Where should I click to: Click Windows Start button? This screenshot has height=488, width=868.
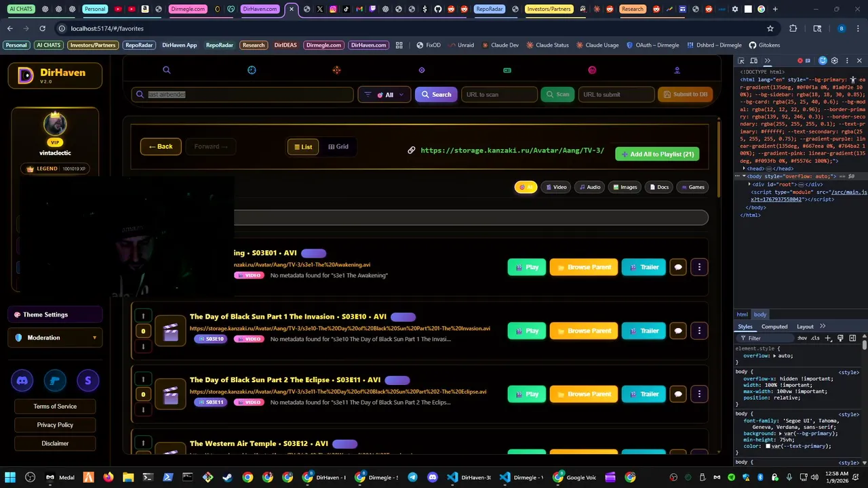tap(10, 477)
